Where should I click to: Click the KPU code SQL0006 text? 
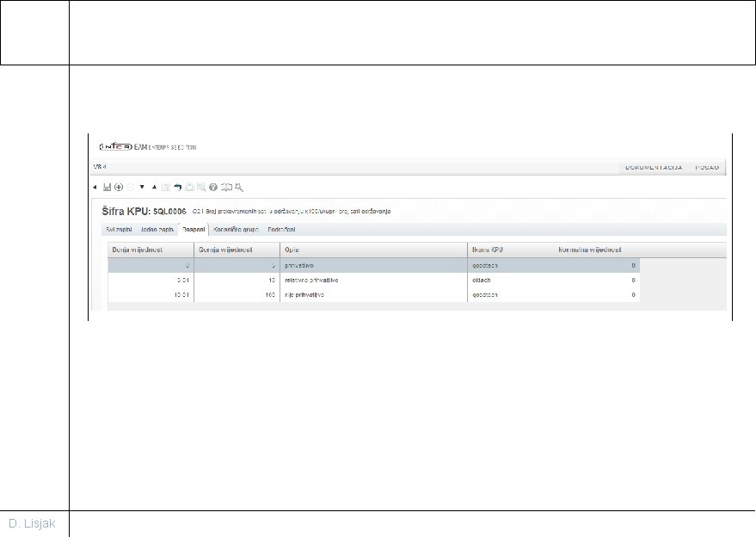pyautogui.click(x=169, y=212)
